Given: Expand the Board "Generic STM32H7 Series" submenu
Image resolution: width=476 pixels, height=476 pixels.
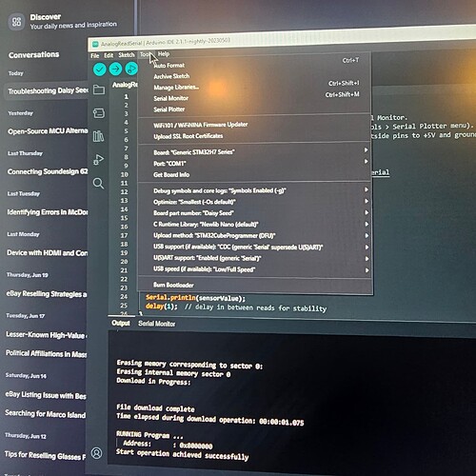Looking at the screenshot, I should click(x=254, y=151).
